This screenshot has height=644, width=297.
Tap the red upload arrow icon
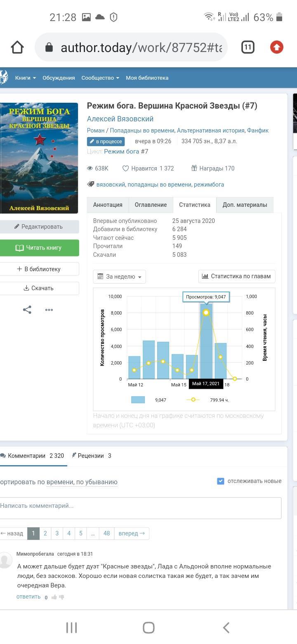(276, 47)
